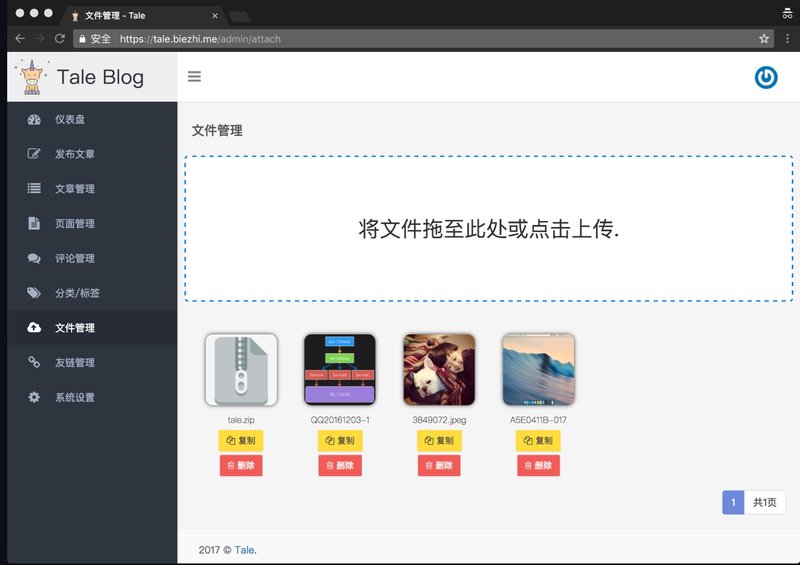Click the edit pencil icon beside 发布文章
800x565 pixels.
coord(34,154)
